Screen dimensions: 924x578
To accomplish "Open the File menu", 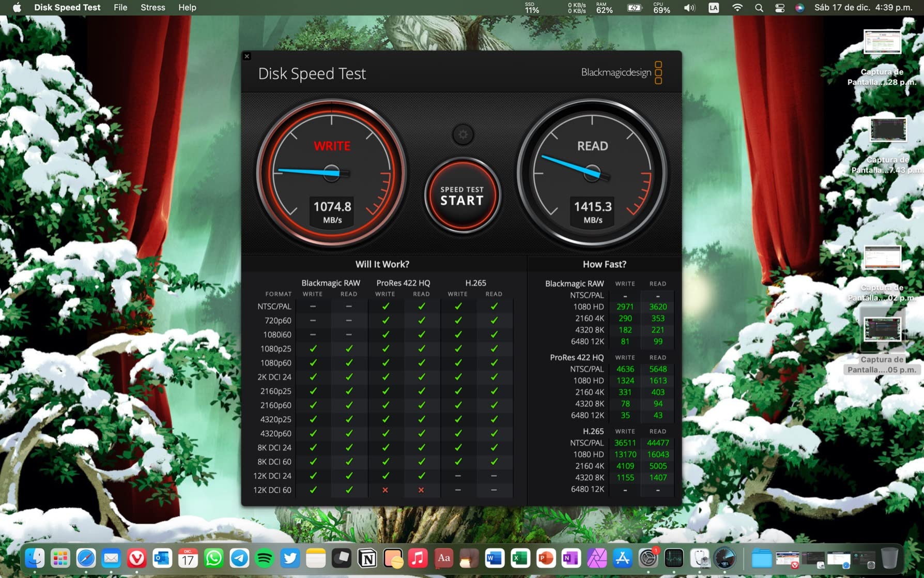I will coord(120,7).
